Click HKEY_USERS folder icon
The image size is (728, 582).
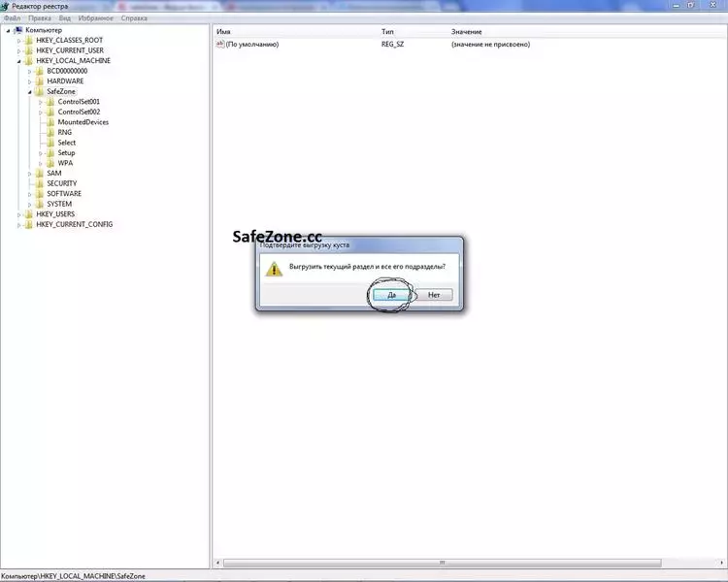tap(29, 214)
